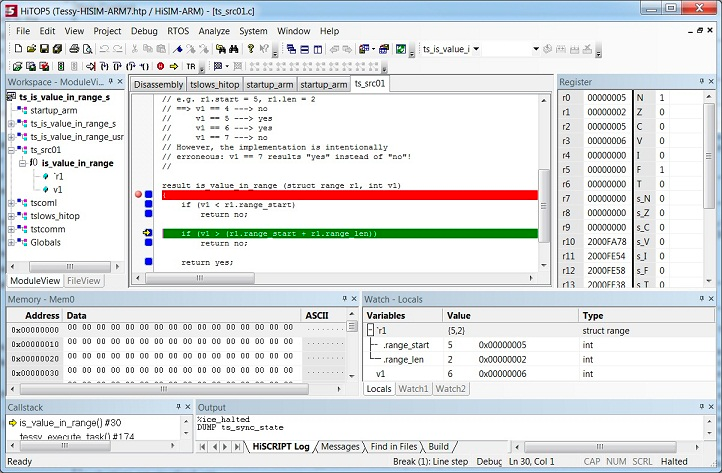The image size is (722, 473).
Task: Select the r10 register value 2000FA78
Action: (607, 241)
